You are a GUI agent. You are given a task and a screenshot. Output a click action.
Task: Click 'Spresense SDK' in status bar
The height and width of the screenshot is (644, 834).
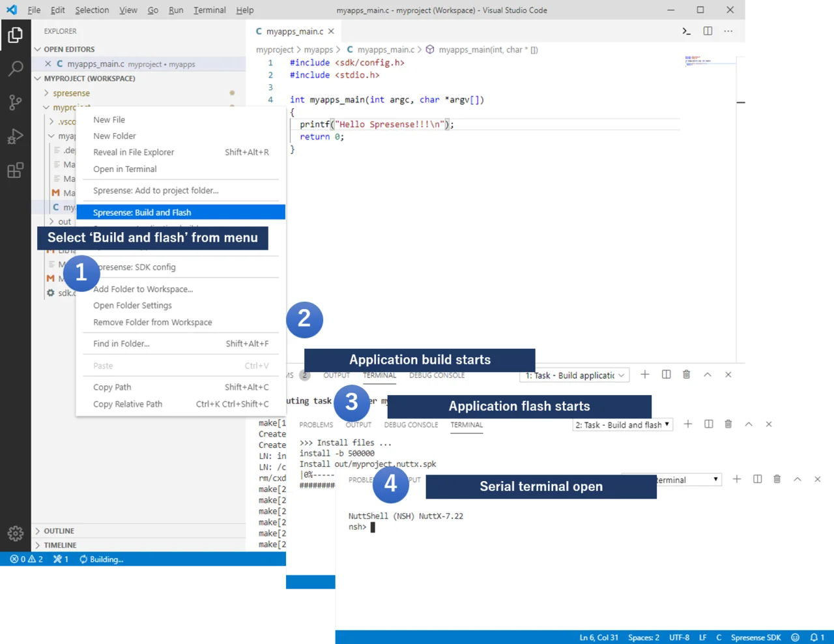[x=756, y=637]
